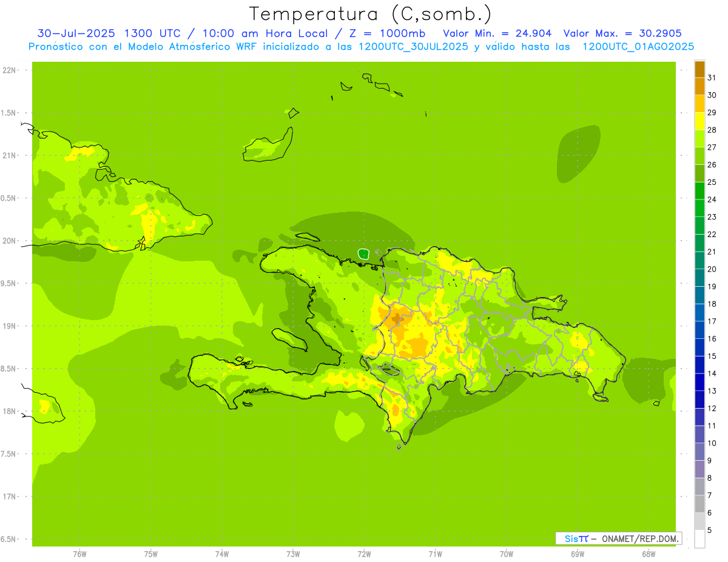728x562 pixels.
Task: Click the '76W' longitude label
Action: pyautogui.click(x=79, y=554)
